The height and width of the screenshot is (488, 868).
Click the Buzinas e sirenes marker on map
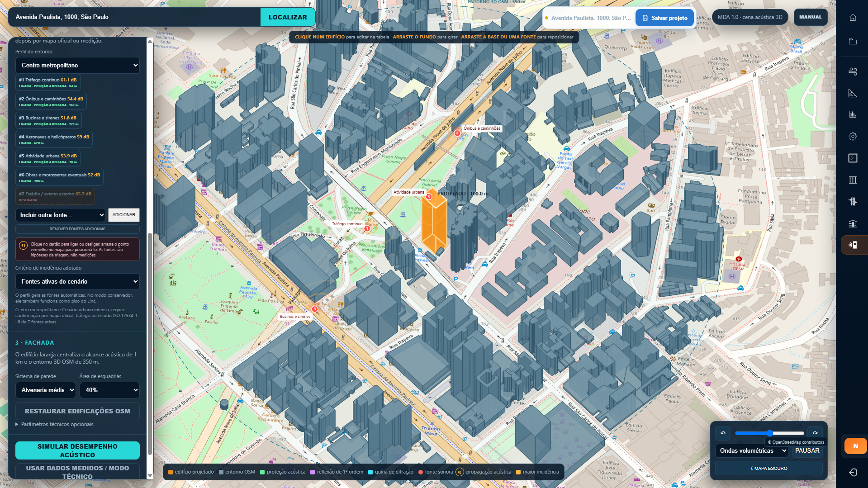[314, 309]
